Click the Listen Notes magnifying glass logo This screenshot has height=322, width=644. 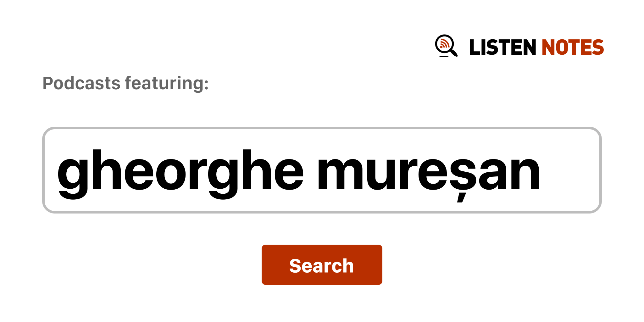tap(446, 46)
